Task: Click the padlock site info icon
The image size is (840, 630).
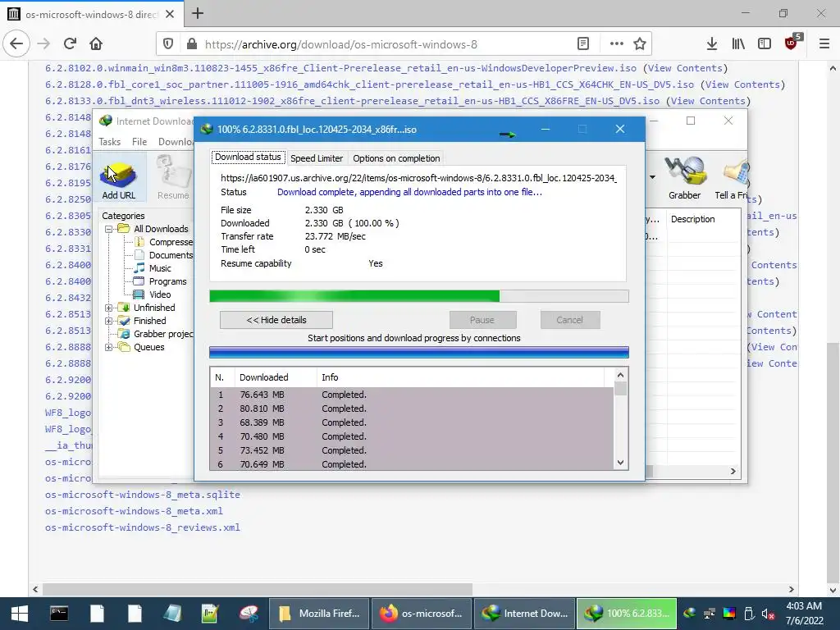Action: coord(192,44)
